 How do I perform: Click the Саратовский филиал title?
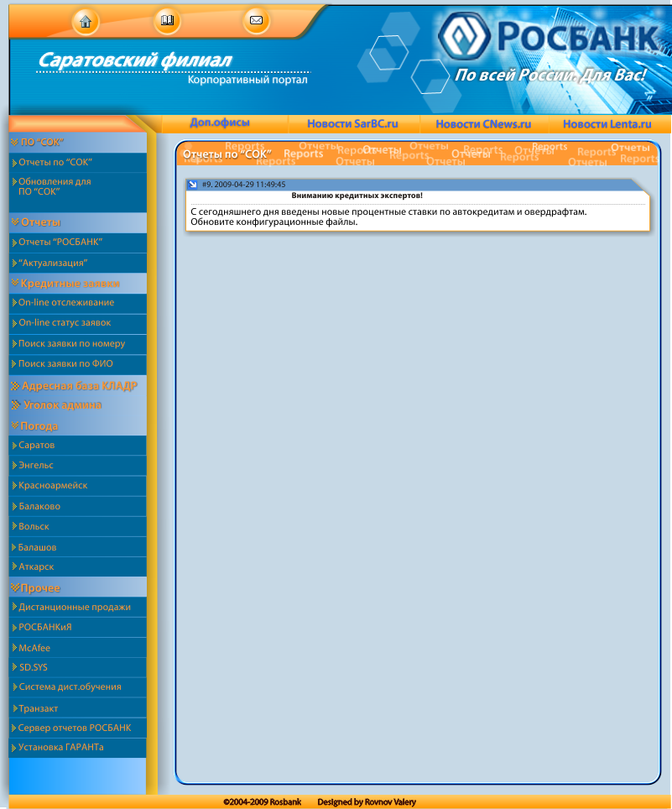pyautogui.click(x=135, y=60)
